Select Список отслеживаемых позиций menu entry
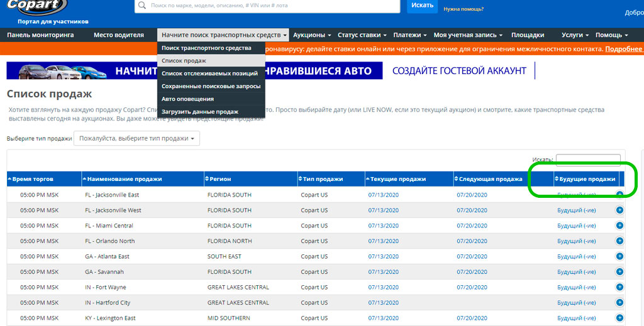644x326 pixels. tap(211, 73)
